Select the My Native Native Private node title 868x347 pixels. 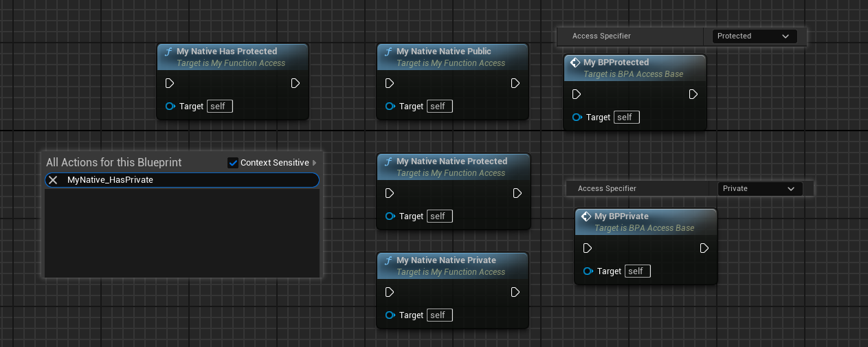pos(446,260)
